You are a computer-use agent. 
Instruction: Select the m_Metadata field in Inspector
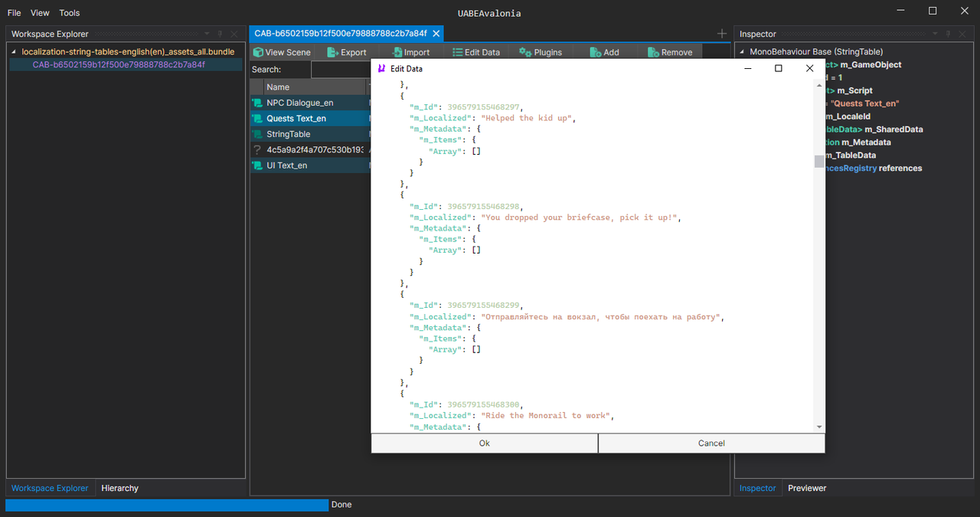point(866,142)
